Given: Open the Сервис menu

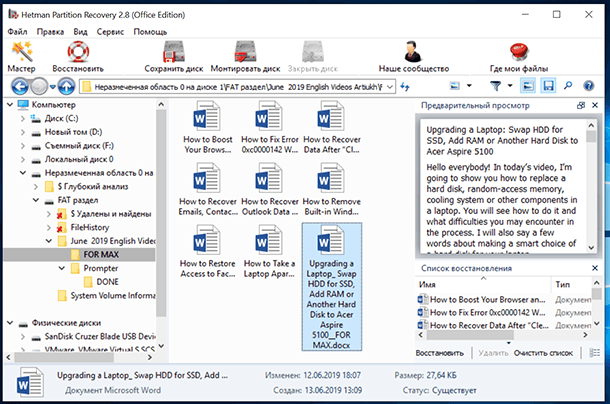Looking at the screenshot, I should pos(110,32).
